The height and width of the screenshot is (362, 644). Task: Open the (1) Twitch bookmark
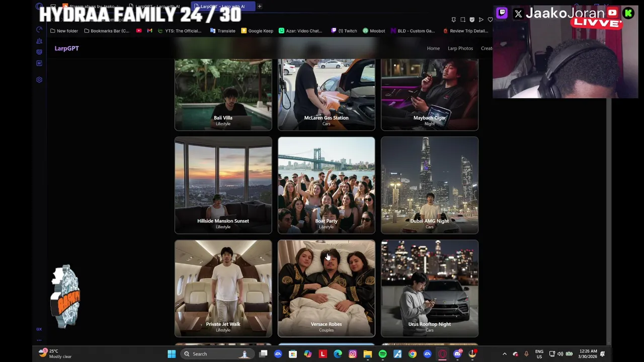pos(344,31)
